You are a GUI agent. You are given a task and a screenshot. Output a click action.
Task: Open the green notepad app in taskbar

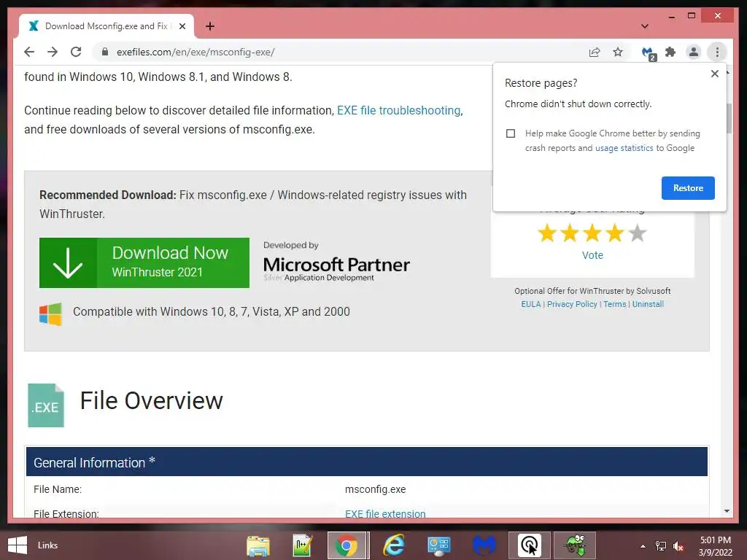tap(302, 545)
